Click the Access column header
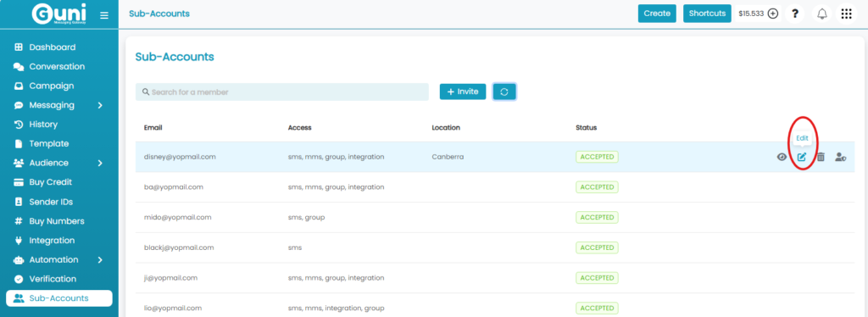 [x=299, y=128]
